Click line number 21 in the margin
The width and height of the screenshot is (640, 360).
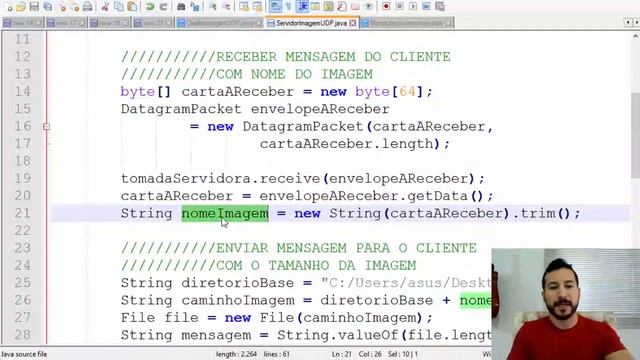point(22,213)
